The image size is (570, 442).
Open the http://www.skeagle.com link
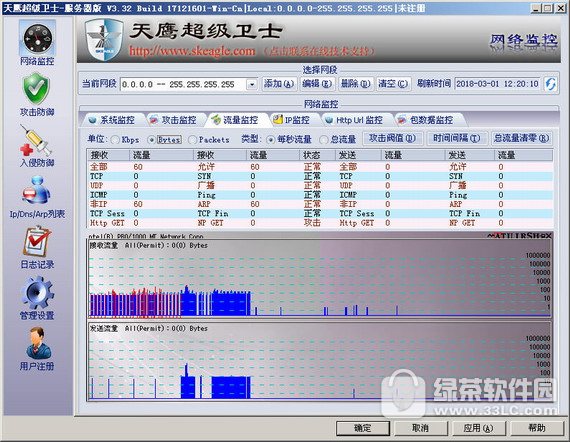192,51
